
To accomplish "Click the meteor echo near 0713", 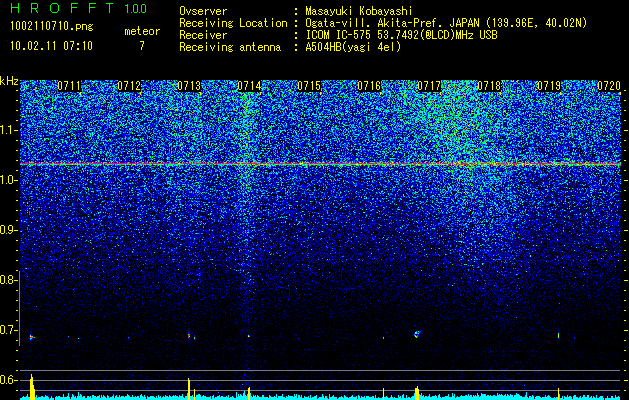I will (x=189, y=335).
